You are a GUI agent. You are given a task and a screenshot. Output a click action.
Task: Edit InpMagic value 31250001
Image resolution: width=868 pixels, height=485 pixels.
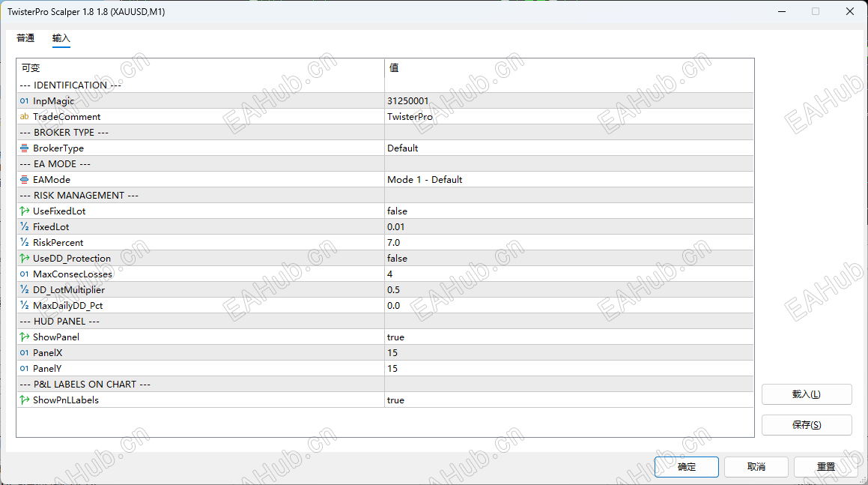(x=569, y=101)
